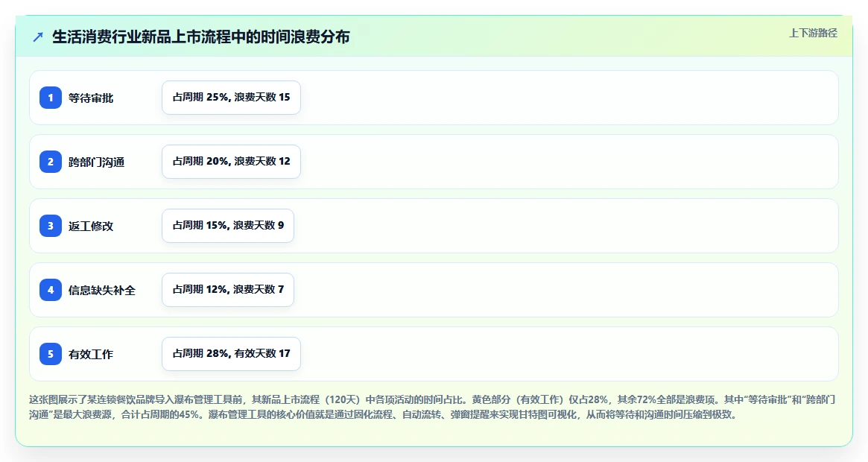Click the 上下游路径 label in the header

(x=813, y=34)
